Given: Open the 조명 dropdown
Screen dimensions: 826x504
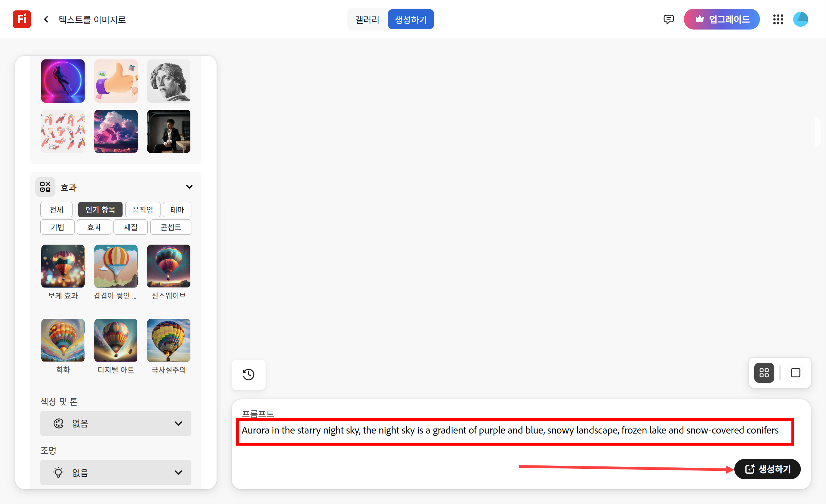Looking at the screenshot, I should click(116, 472).
